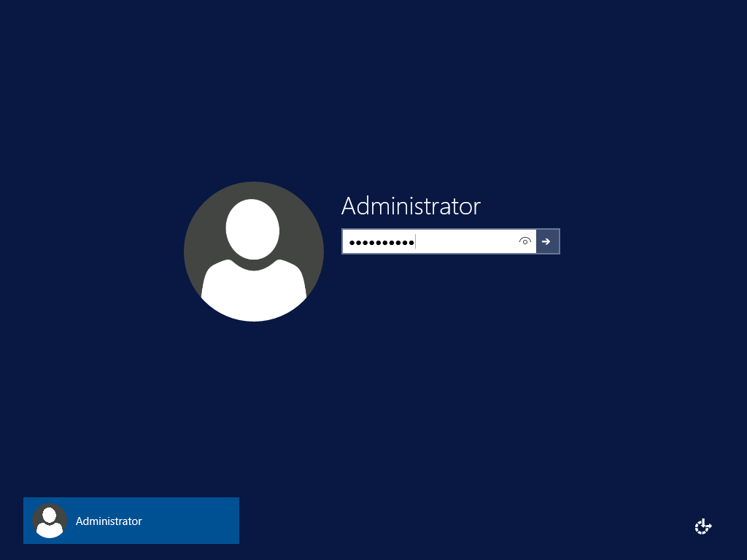Click the Administrator label in the bottom-left tile

pyautogui.click(x=109, y=521)
